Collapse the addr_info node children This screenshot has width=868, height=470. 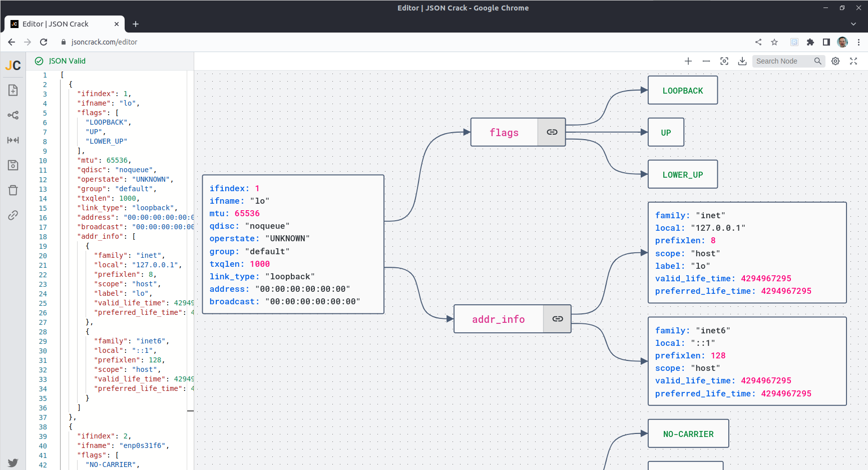pos(557,319)
